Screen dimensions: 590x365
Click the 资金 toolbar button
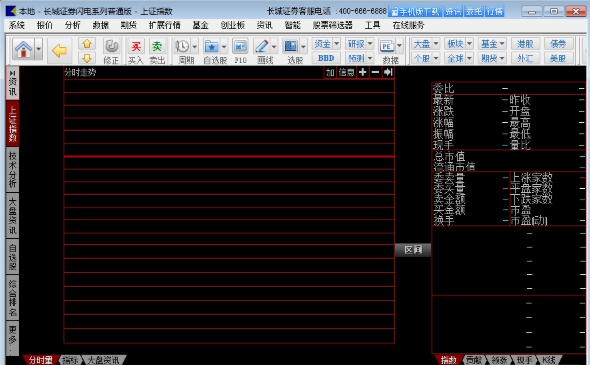point(322,44)
